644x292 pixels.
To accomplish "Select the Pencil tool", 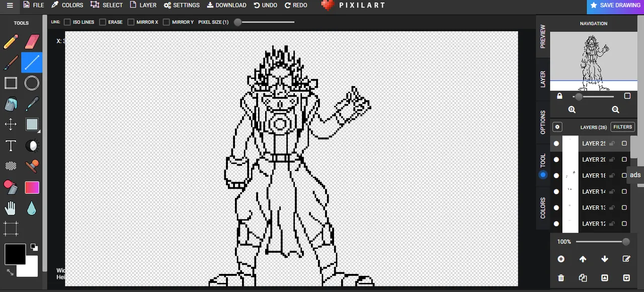I will (11, 42).
